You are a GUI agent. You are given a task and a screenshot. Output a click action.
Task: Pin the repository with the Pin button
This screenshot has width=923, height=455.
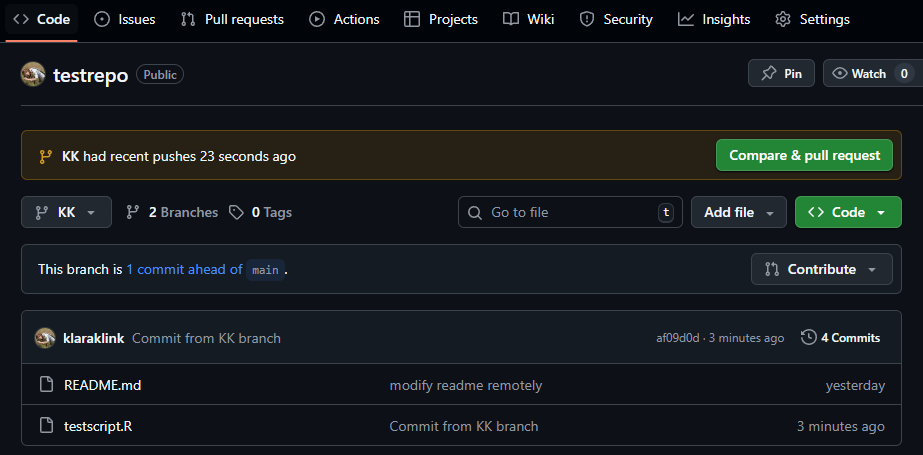click(x=781, y=73)
